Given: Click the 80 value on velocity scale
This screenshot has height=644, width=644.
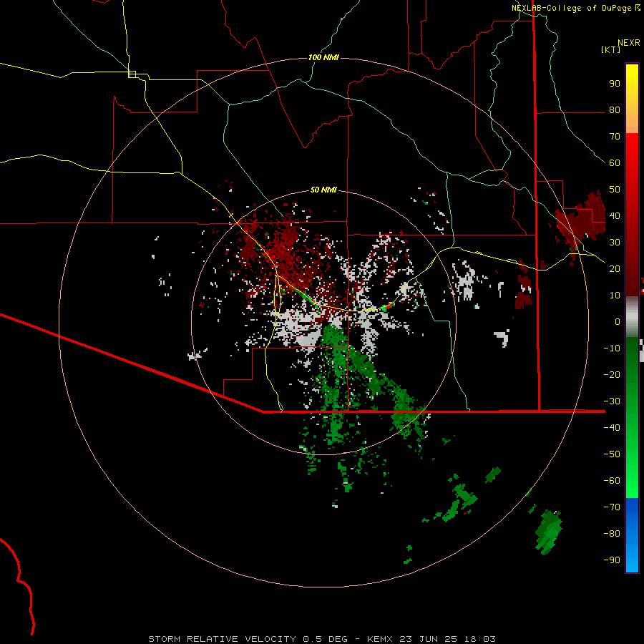Looking at the screenshot, I should (x=615, y=110).
